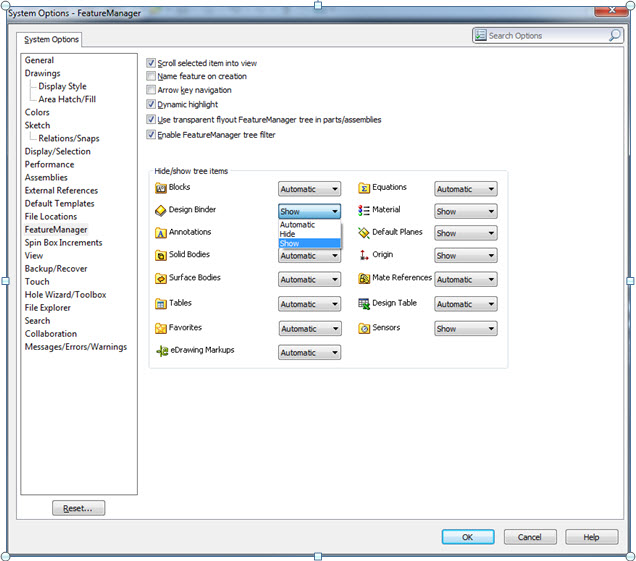Open Backup/Recover category
Image resolution: width=636 pixels, height=561 pixels.
[56, 269]
